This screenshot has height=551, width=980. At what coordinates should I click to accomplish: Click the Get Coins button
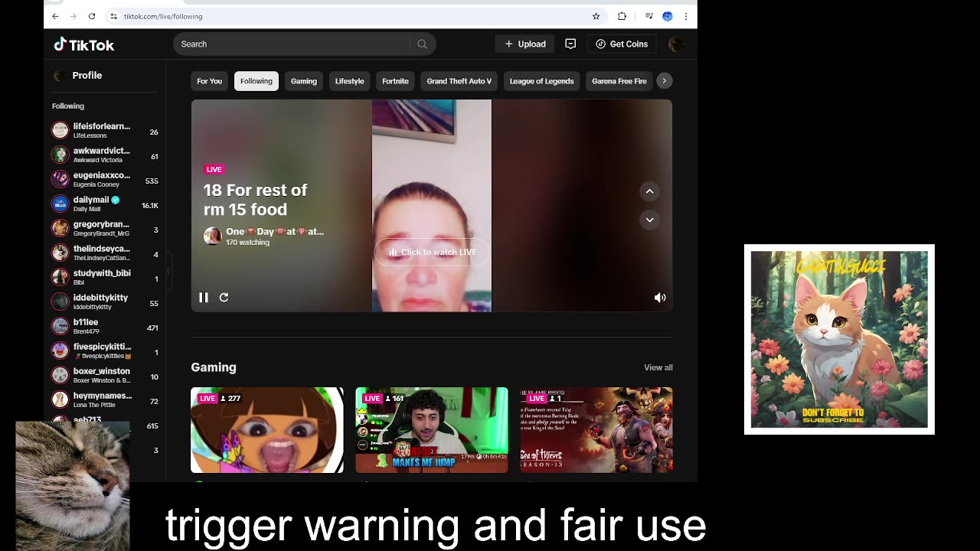(x=622, y=44)
